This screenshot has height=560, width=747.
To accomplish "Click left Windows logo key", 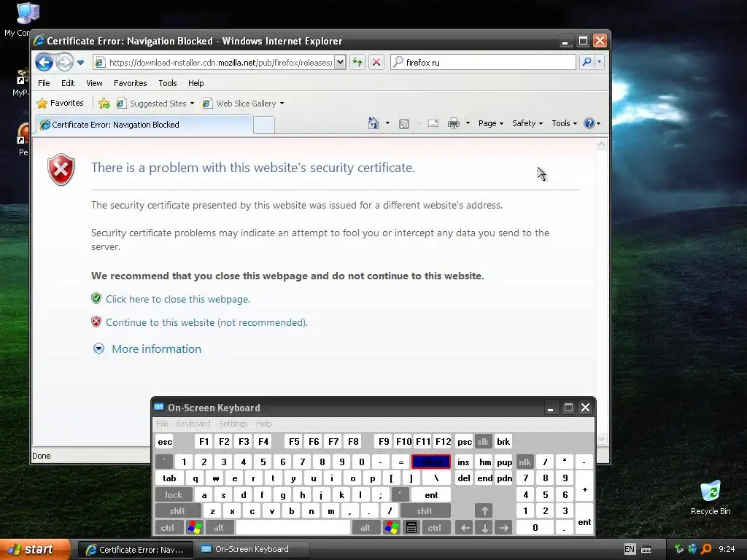I will pos(195,528).
